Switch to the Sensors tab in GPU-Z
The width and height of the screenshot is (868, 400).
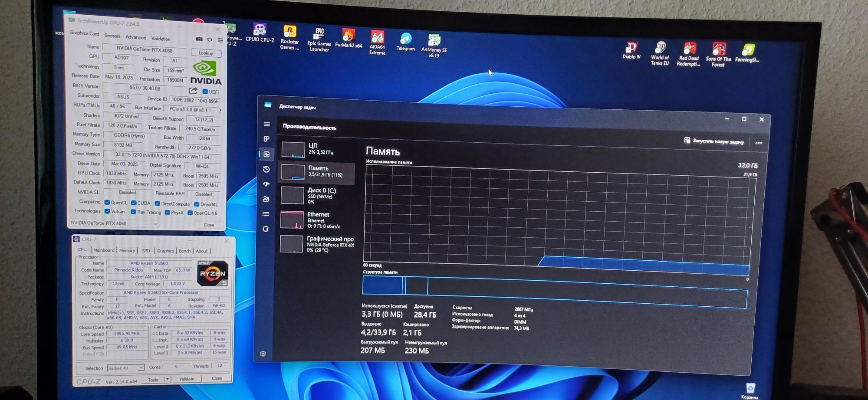(x=112, y=36)
